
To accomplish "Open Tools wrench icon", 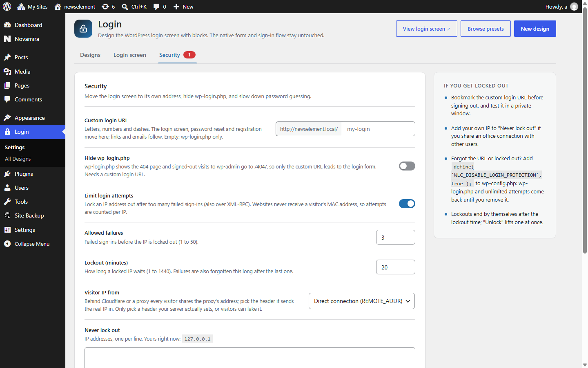I will [x=7, y=202].
